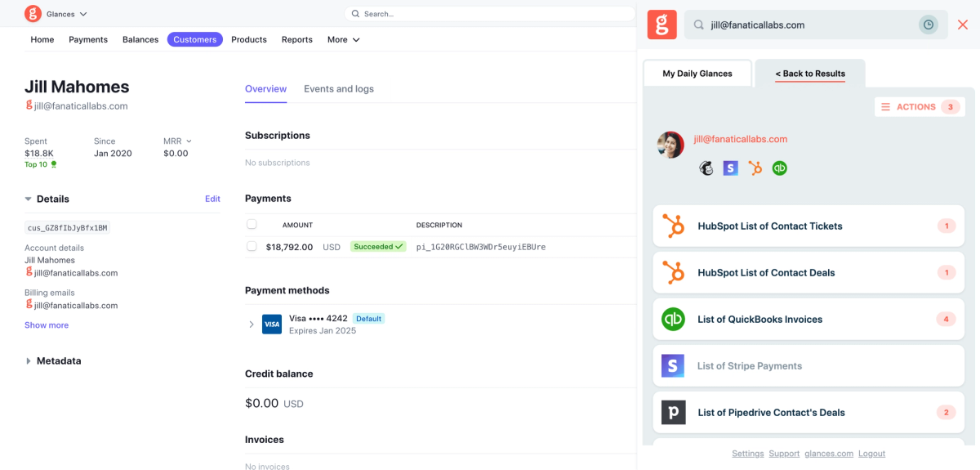Open HubSpot List of Contact Tickets
The image size is (980, 470).
click(x=808, y=226)
